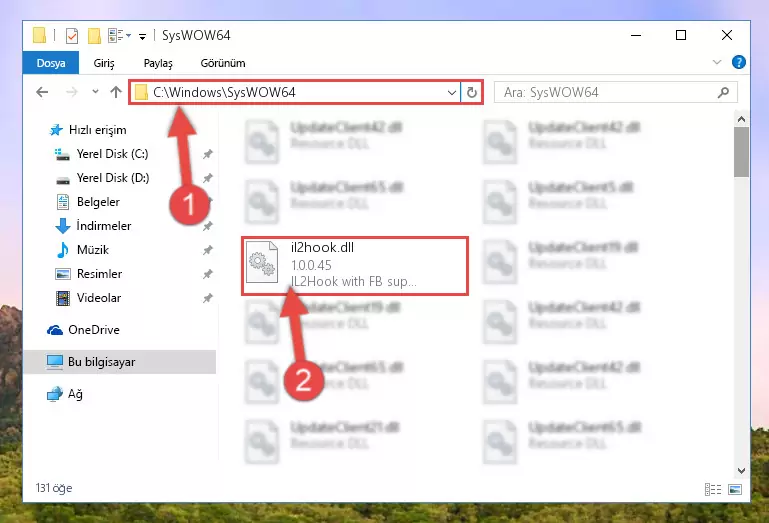Go back with the left arrow
The height and width of the screenshot is (523, 769).
coord(42,92)
